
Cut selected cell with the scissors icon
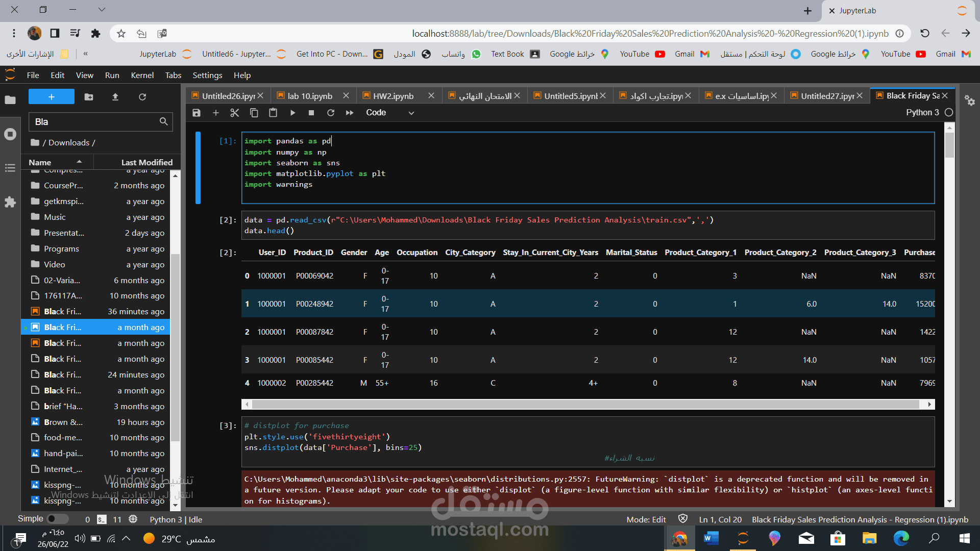point(235,113)
